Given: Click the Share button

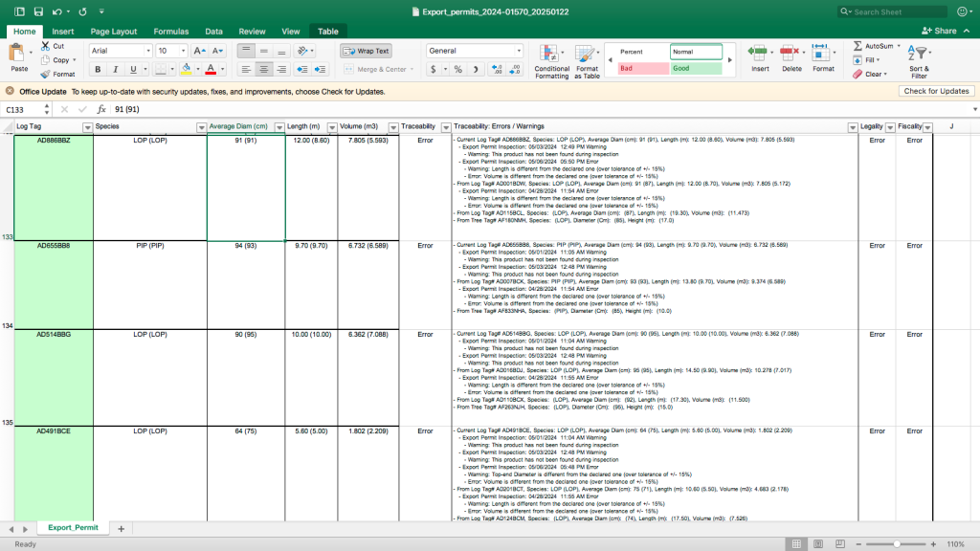Looking at the screenshot, I should pos(939,31).
